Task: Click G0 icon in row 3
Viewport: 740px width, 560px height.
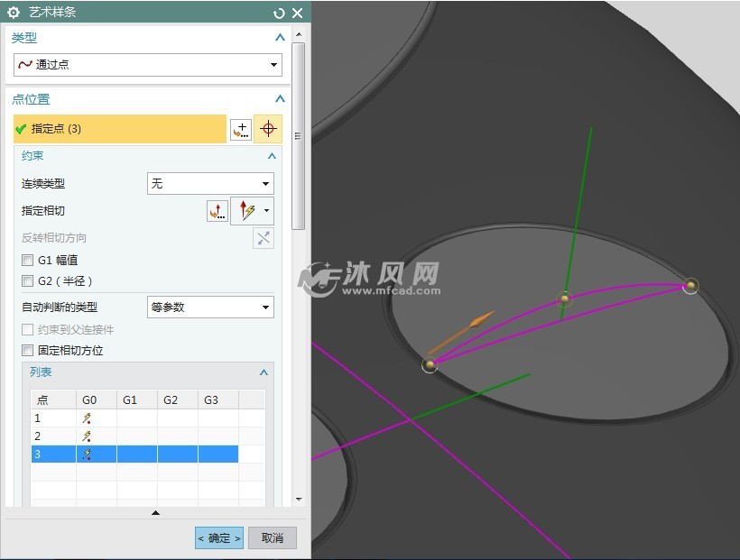Action: [87, 454]
